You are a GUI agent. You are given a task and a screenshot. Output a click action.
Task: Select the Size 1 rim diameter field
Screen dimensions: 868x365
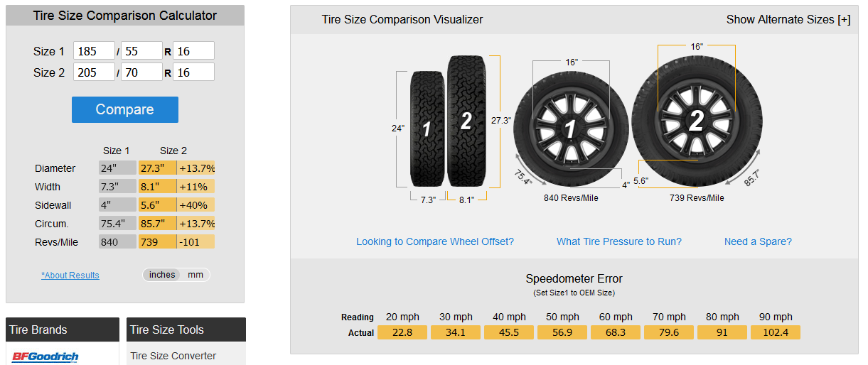(193, 50)
